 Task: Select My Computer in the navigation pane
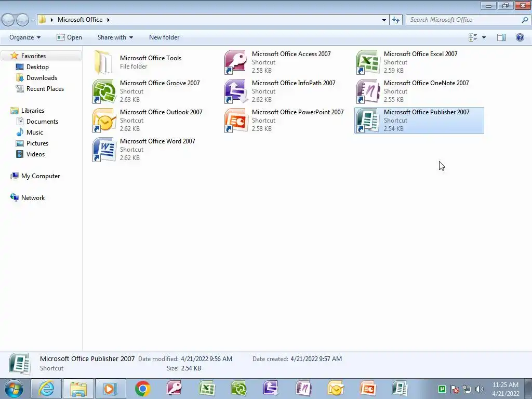(41, 176)
